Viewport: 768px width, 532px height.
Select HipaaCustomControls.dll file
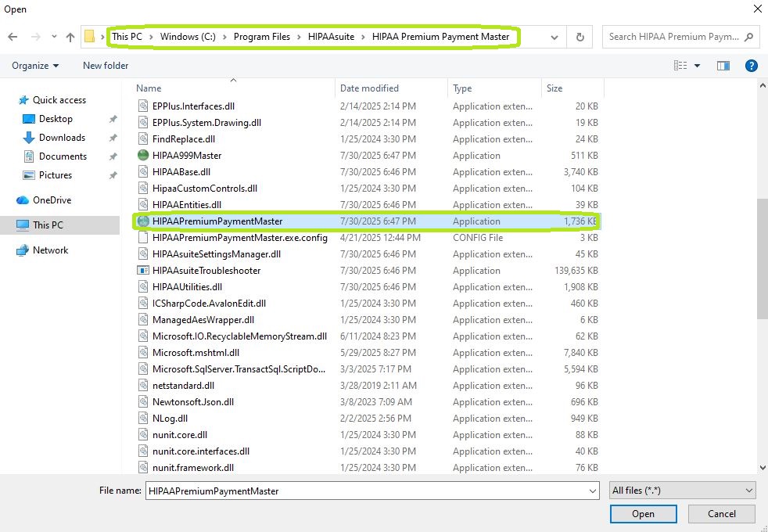click(x=205, y=189)
